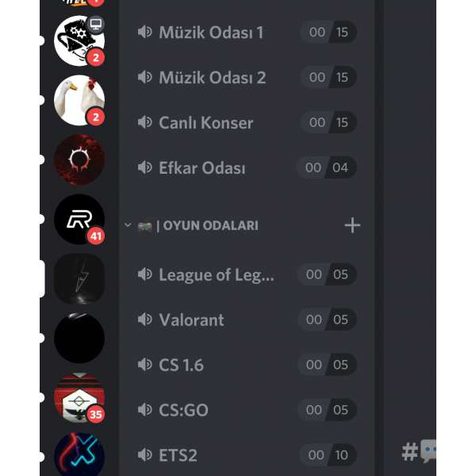This screenshot has width=476, height=476.
Task: Select the neon X server icon
Action: pyautogui.click(x=79, y=455)
